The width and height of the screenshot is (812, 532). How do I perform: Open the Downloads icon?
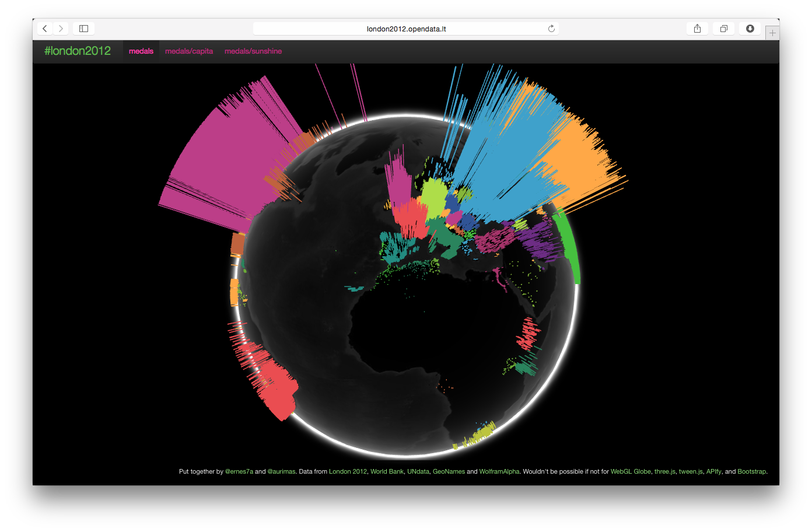pyautogui.click(x=750, y=29)
